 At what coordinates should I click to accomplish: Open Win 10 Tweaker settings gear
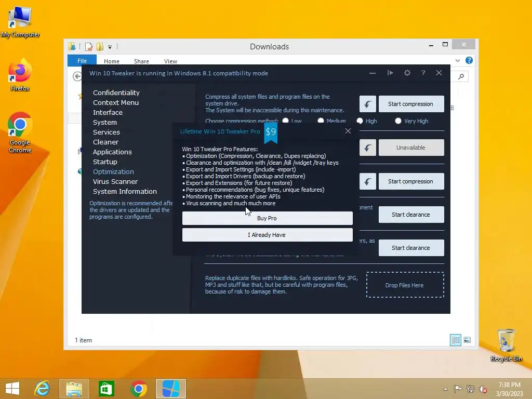(x=407, y=73)
